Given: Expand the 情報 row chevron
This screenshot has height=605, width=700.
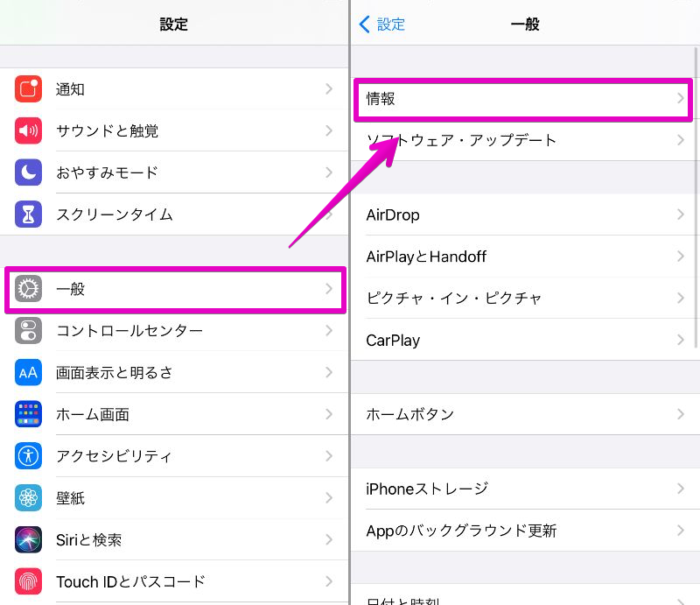Looking at the screenshot, I should (x=681, y=100).
